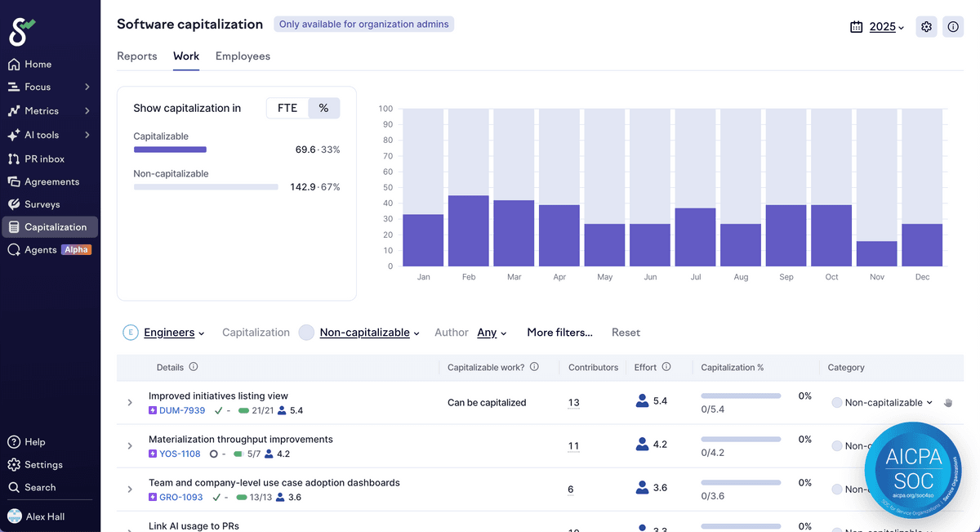Image resolution: width=980 pixels, height=532 pixels.
Task: Click More filters...
Action: 559,333
